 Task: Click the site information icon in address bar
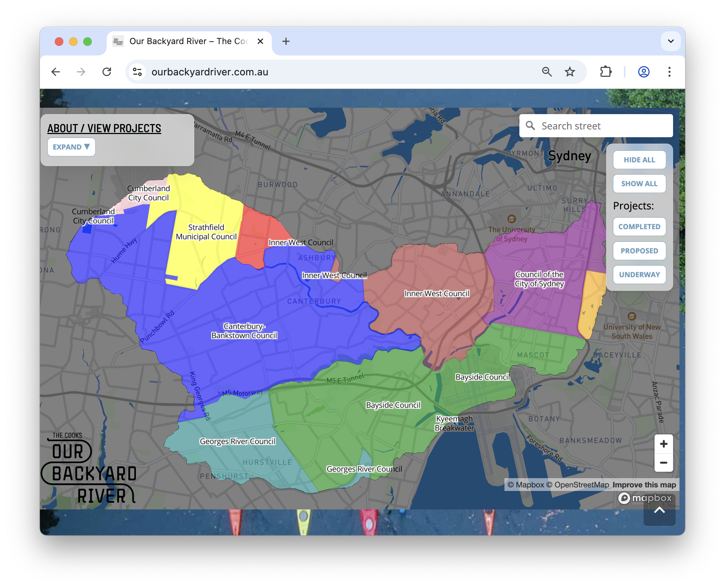pos(137,72)
